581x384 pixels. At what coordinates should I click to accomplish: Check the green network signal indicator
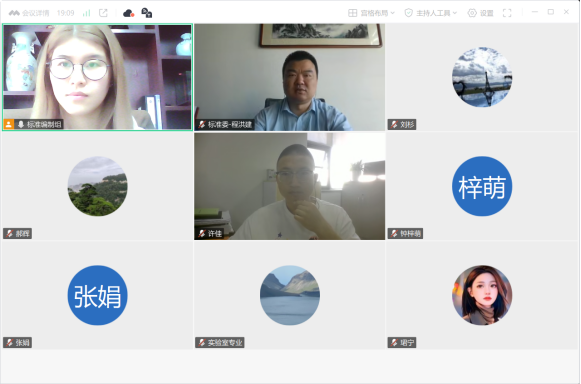(x=86, y=13)
